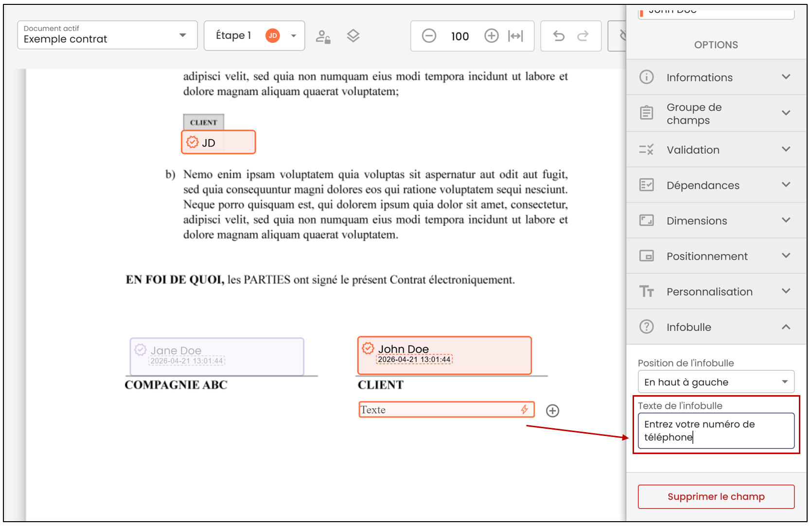Expand the Dépendances section
This screenshot has width=812, height=528.
[x=716, y=185]
